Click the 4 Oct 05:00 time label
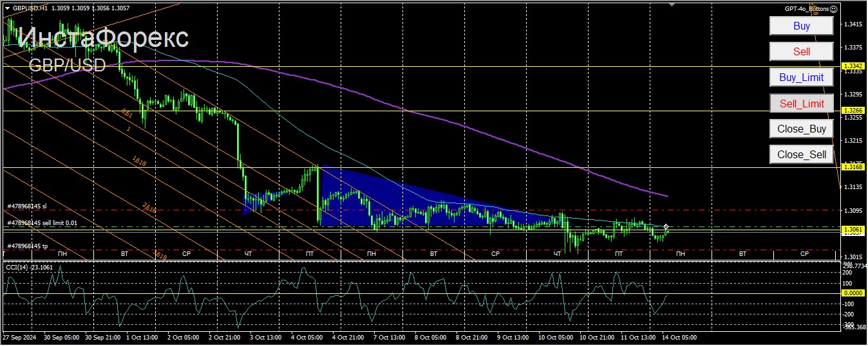 [306, 337]
